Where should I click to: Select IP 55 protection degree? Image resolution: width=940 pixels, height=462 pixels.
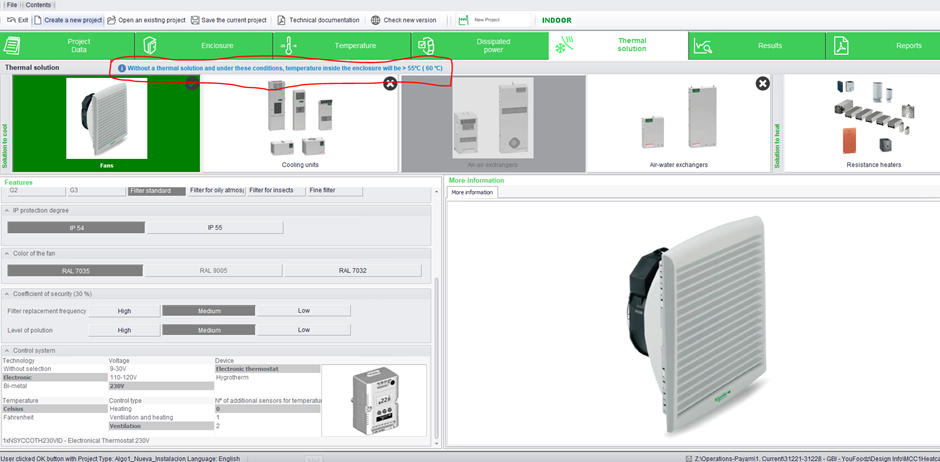point(214,228)
